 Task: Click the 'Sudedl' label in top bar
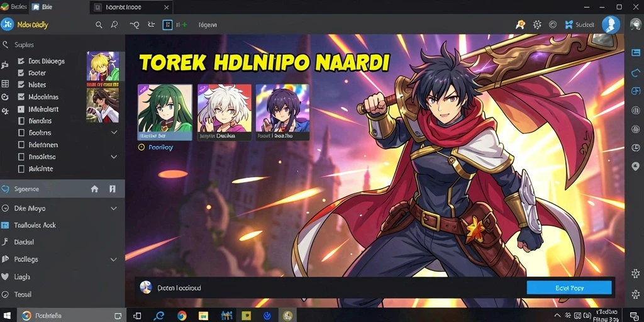(584, 25)
